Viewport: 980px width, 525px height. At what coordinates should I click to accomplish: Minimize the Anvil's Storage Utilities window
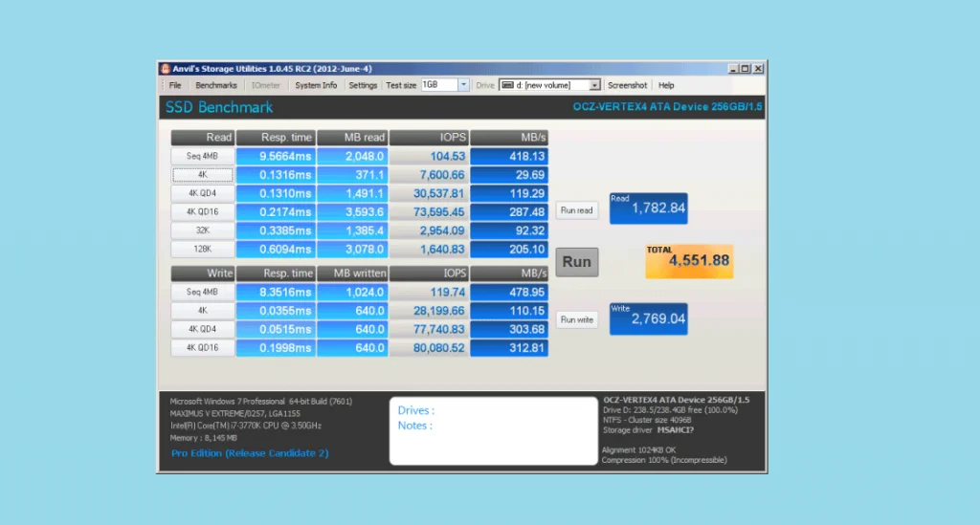tap(733, 69)
